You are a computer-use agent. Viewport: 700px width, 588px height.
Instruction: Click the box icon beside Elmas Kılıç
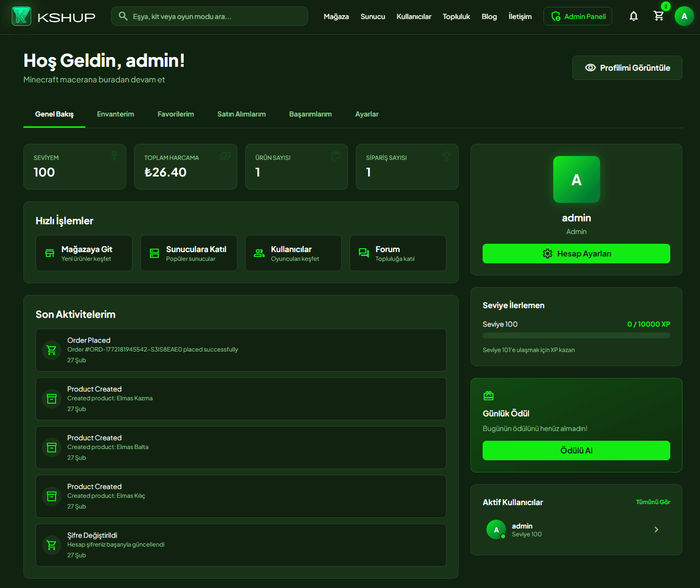click(52, 496)
